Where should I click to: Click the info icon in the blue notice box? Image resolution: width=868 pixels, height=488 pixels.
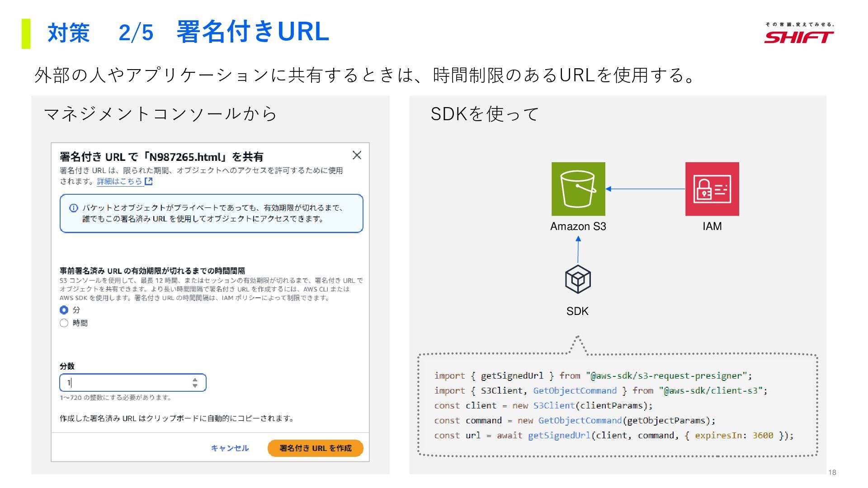[x=73, y=208]
